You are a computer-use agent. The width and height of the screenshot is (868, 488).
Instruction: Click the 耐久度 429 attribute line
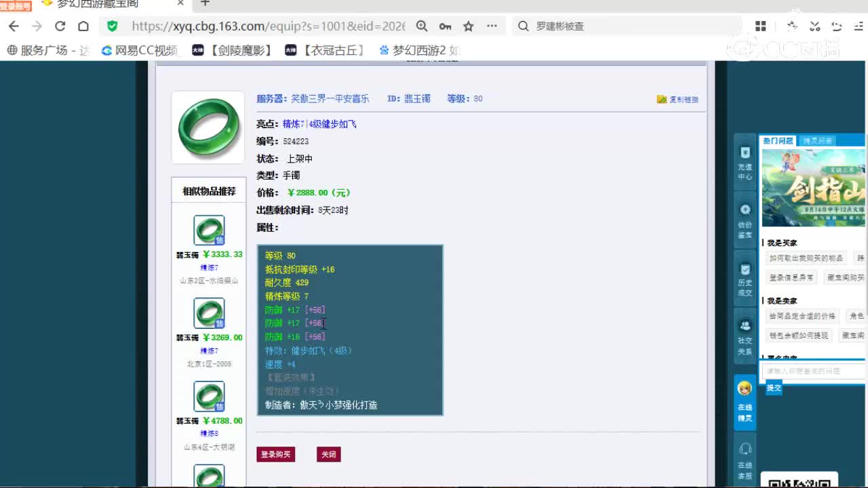[287, 283]
